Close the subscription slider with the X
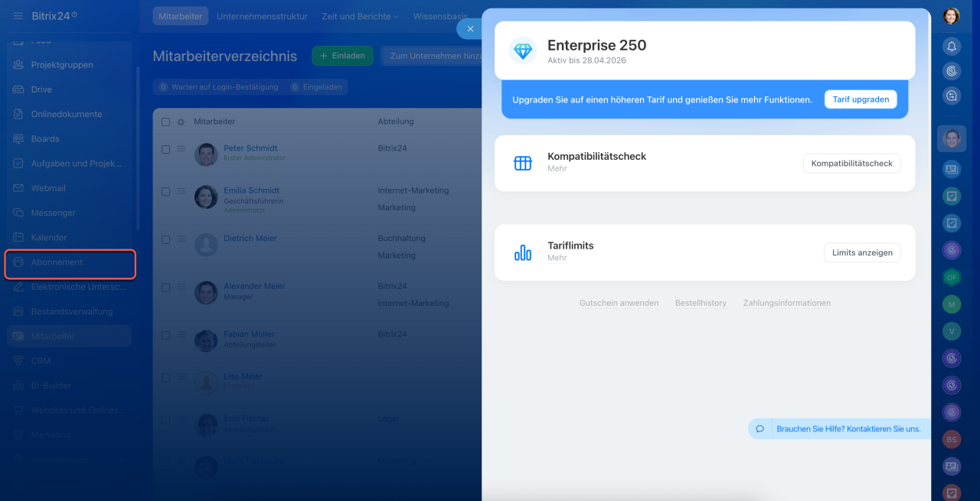The image size is (980, 501). tap(470, 28)
